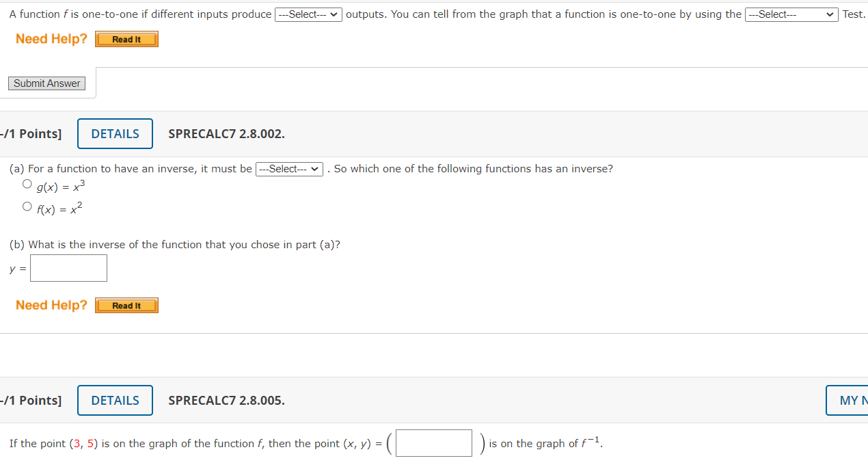Click the SPRECALC7 2.8.002 question code
This screenshot has width=868, height=467.
226,134
